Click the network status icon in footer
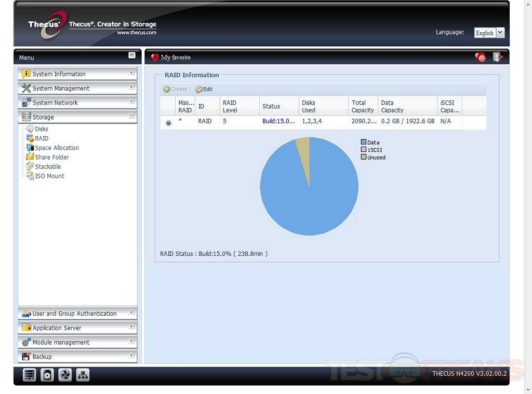Screen dimensions: 532x394 point(83,375)
